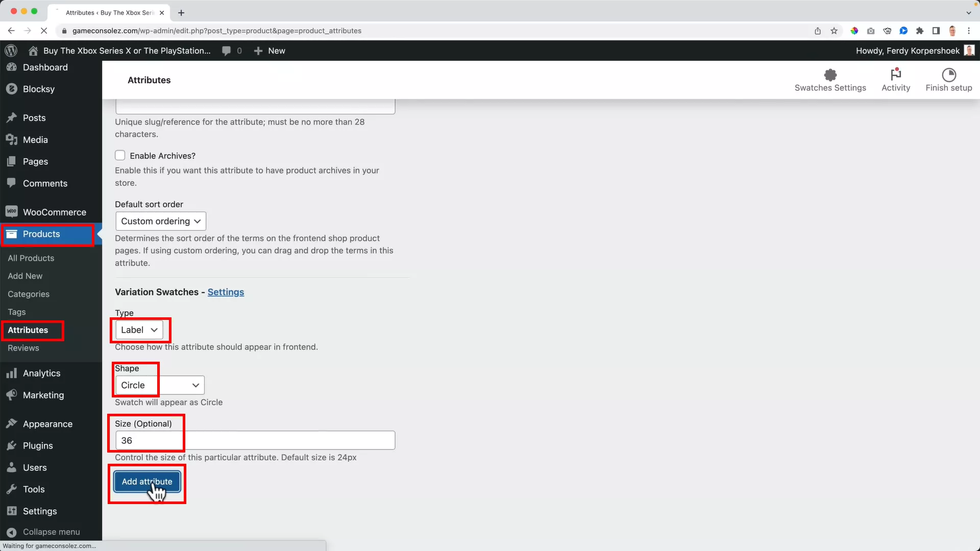This screenshot has width=980, height=551.
Task: Bookmark the page via the star icon
Action: tap(834, 31)
